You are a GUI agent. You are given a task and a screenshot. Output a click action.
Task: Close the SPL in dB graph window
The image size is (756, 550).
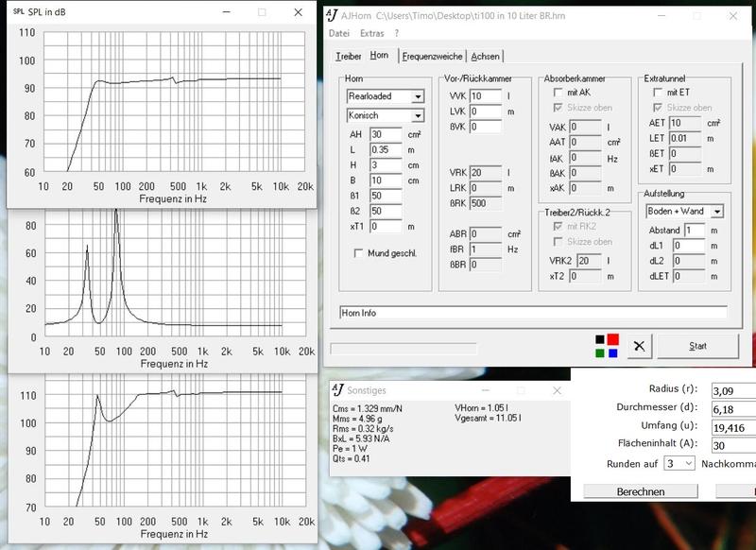[299, 12]
